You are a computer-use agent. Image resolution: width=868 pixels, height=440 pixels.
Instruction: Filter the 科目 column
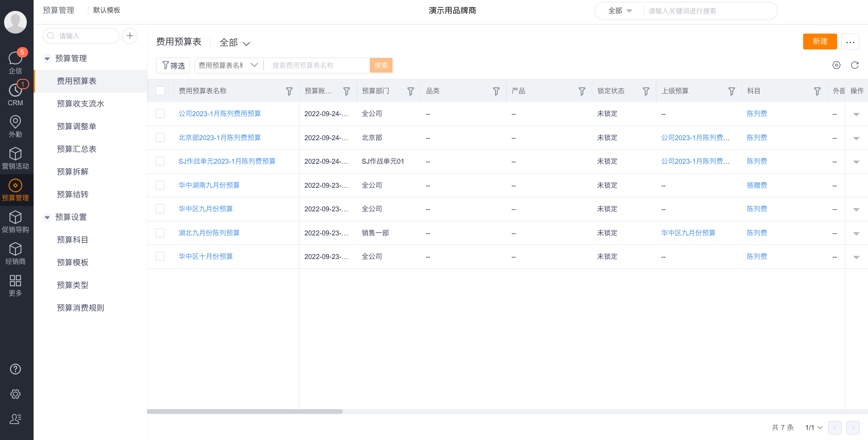coord(817,91)
